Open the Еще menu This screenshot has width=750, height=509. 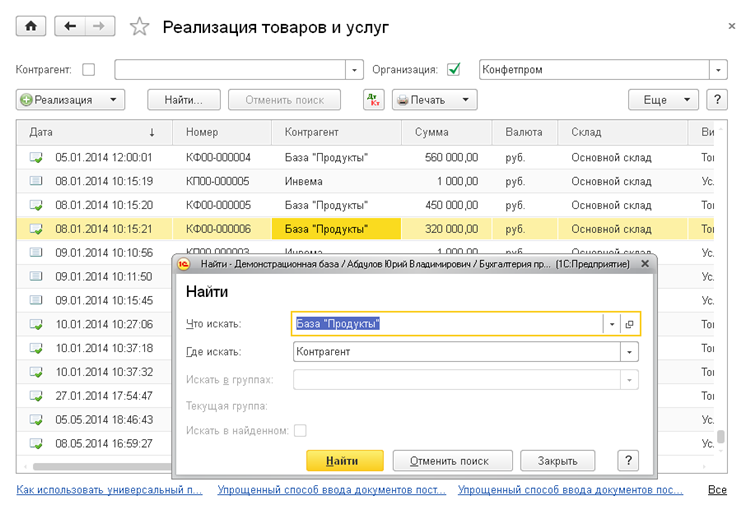point(663,100)
